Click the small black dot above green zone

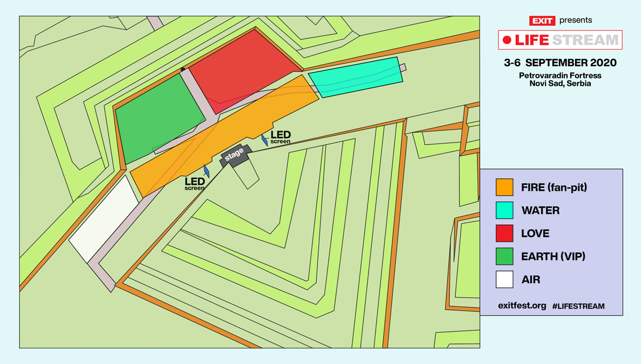183,69
